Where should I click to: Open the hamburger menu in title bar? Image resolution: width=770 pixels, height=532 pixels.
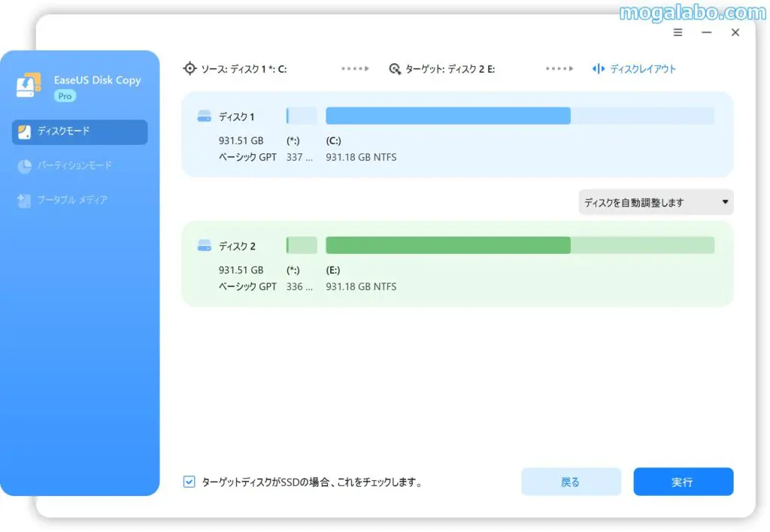678,33
